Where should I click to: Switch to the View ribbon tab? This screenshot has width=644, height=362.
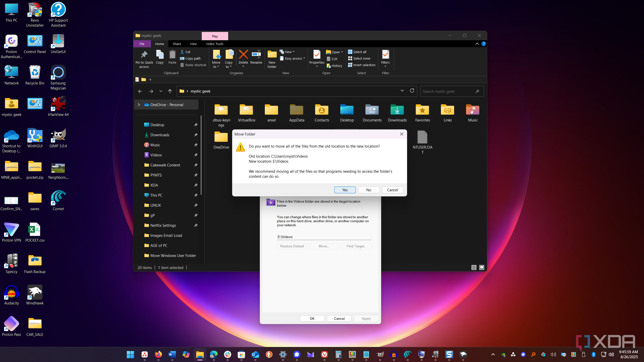coord(193,44)
